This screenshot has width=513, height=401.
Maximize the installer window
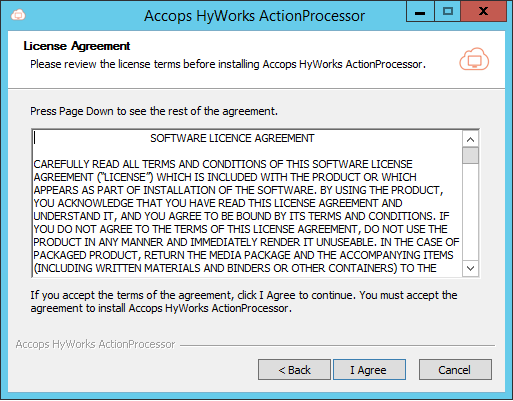click(x=447, y=12)
